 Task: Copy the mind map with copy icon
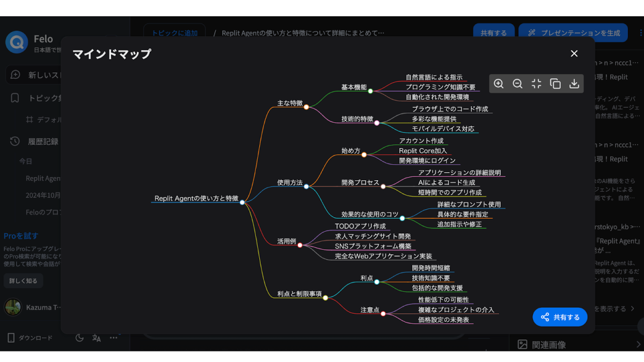(x=555, y=84)
